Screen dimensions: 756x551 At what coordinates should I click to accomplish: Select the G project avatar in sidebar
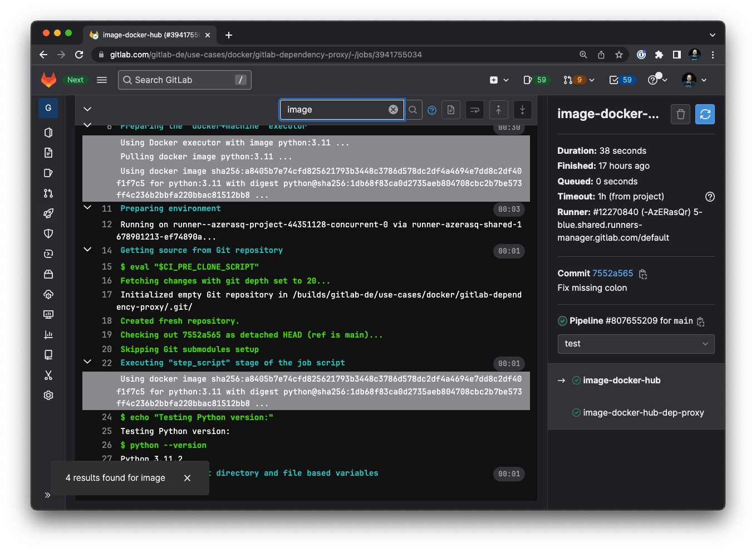(48, 108)
